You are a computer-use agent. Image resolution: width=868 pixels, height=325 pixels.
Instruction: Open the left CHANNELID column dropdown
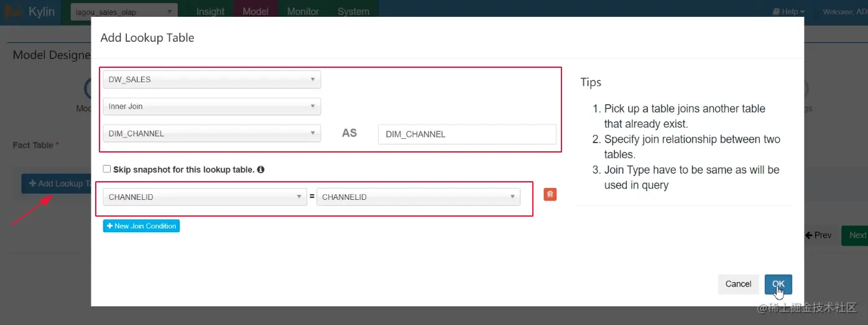pos(205,197)
